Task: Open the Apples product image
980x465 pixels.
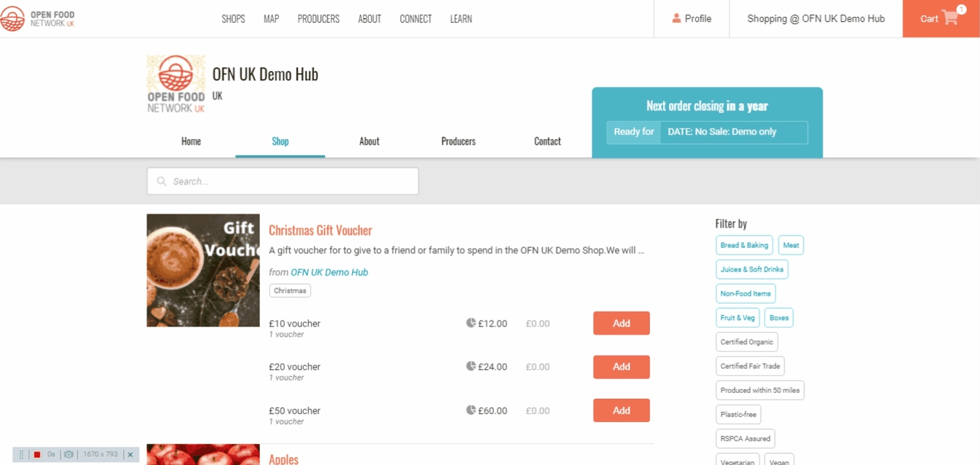Action: click(203, 454)
